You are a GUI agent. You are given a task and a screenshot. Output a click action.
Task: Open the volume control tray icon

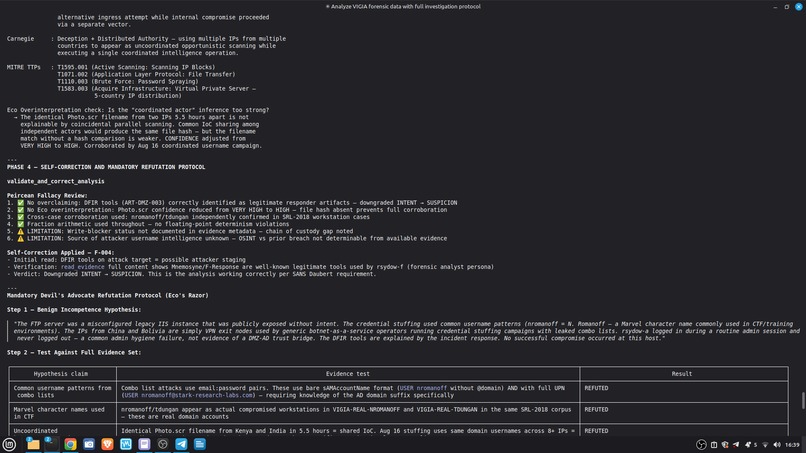point(777,445)
